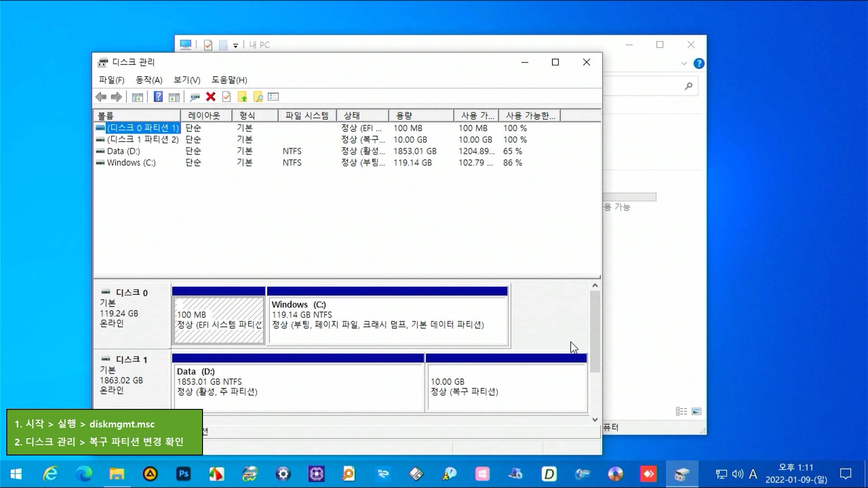
Task: Launch Internet Explorer from taskbar
Action: [50, 474]
